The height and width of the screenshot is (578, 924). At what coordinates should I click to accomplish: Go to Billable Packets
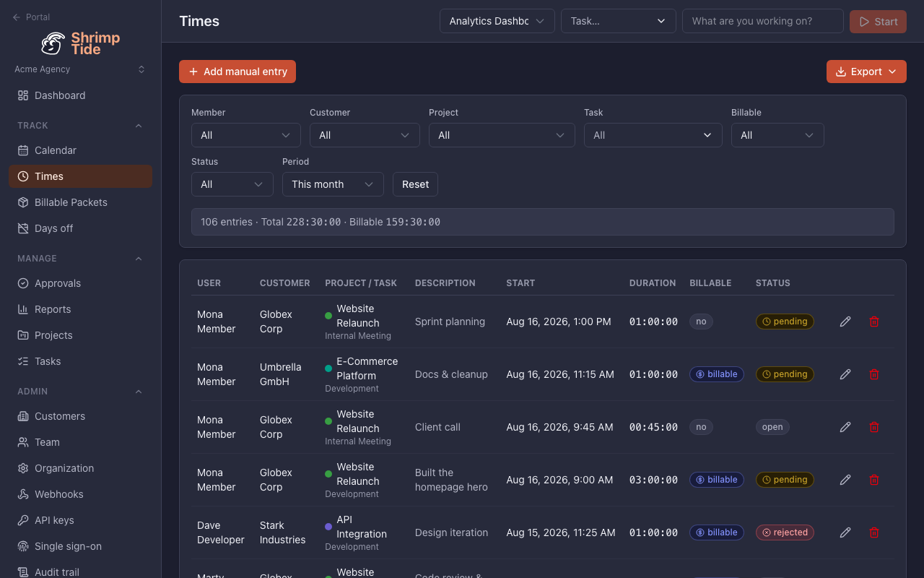click(80, 202)
